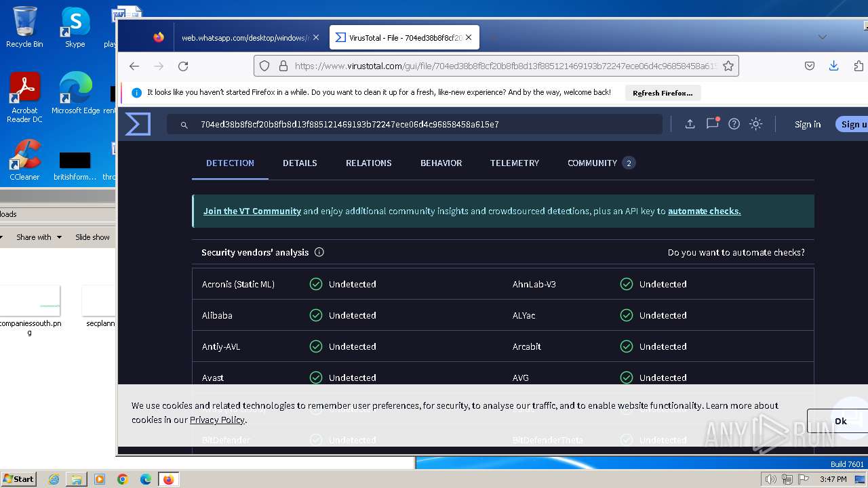868x488 pixels.
Task: Follow the automate checks link
Action: pos(705,211)
